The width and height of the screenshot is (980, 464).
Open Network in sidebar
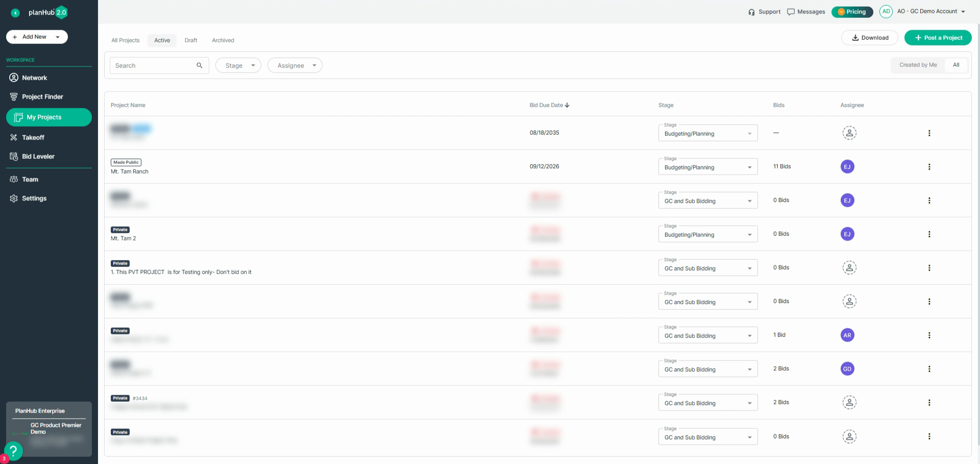click(34, 78)
